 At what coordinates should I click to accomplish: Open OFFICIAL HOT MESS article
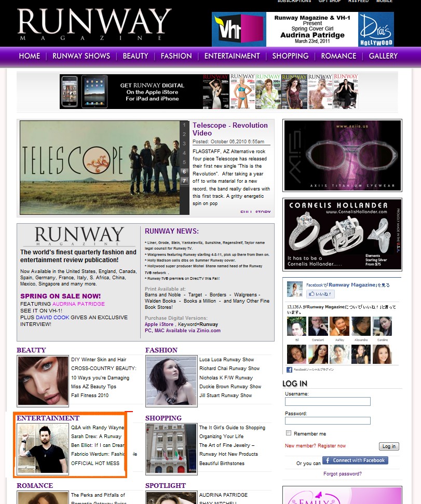tap(95, 463)
